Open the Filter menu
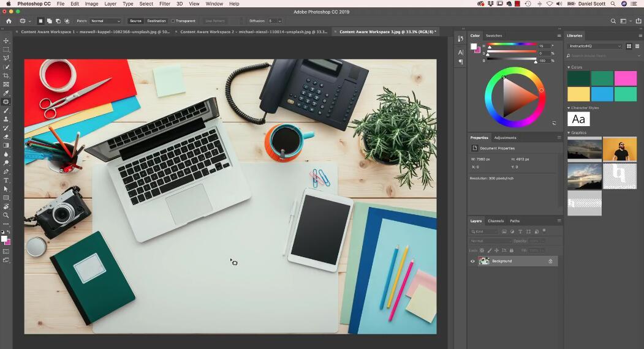 click(165, 4)
